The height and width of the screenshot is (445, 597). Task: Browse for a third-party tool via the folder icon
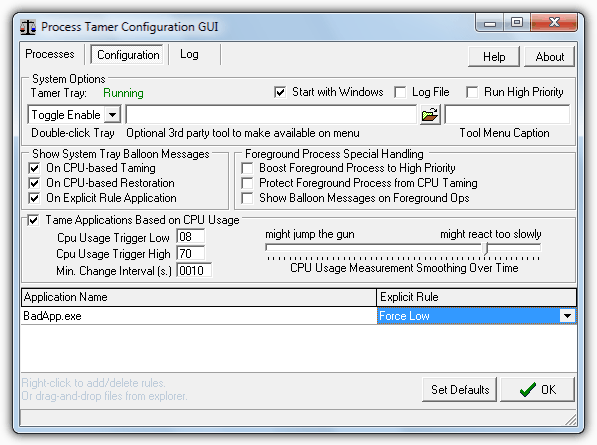click(430, 115)
